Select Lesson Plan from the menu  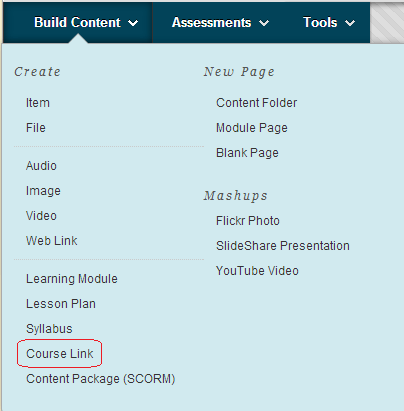61,304
